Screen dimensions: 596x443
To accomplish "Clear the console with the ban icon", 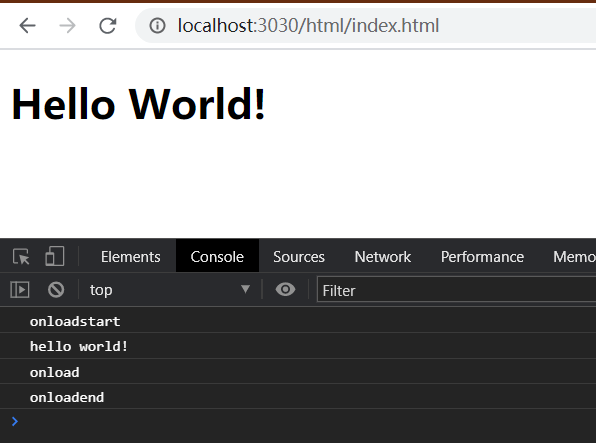I will pyautogui.click(x=56, y=290).
